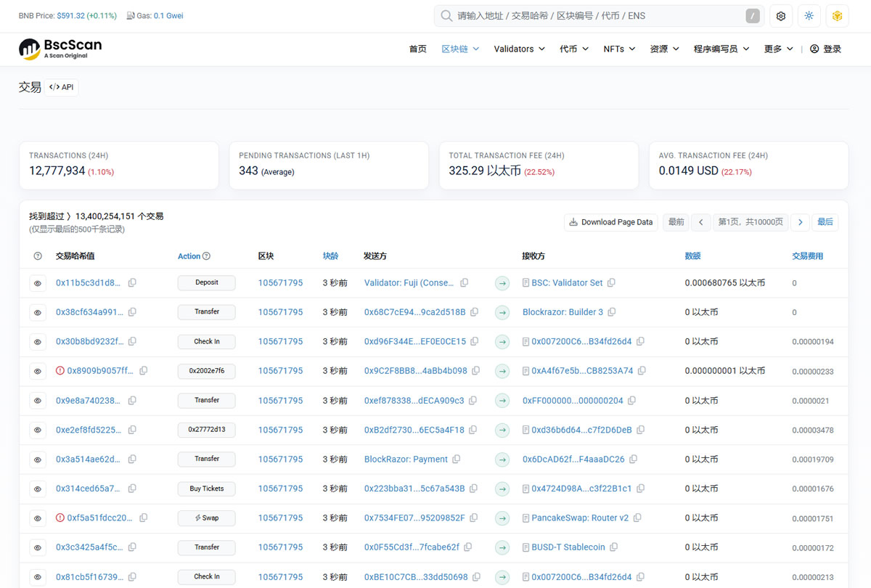Go to next page chevron
The image size is (871, 588).
click(x=800, y=222)
